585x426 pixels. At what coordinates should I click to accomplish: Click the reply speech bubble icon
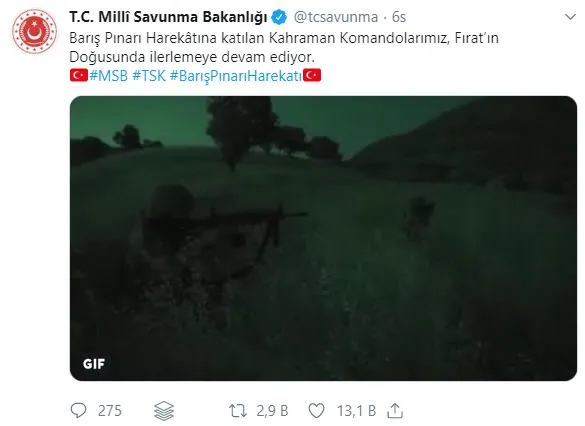tap(78, 410)
